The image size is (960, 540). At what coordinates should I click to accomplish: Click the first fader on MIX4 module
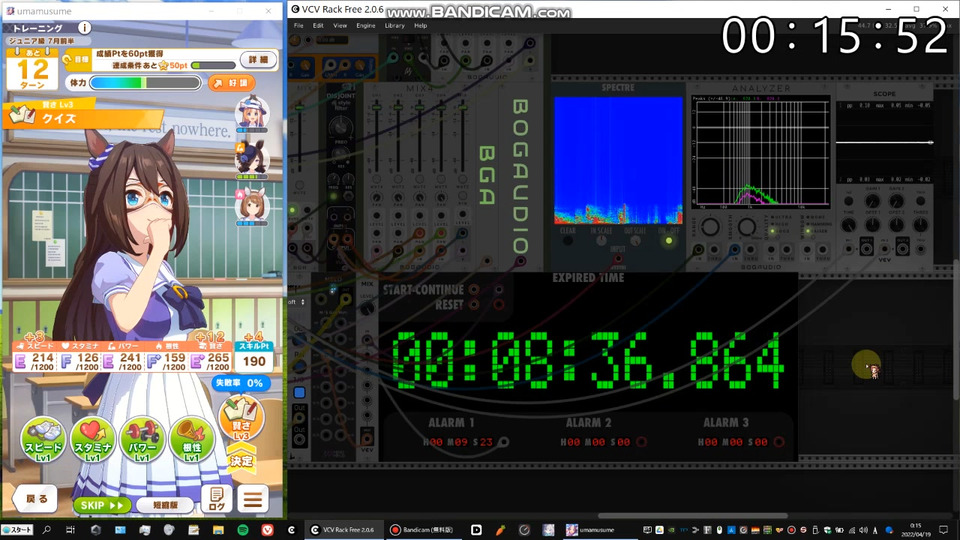click(377, 108)
